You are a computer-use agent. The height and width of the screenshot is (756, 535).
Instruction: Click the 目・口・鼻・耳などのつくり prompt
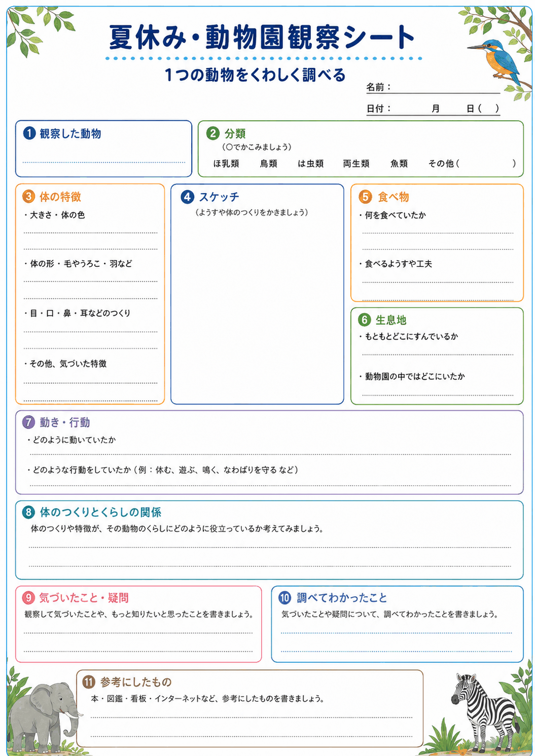[77, 313]
